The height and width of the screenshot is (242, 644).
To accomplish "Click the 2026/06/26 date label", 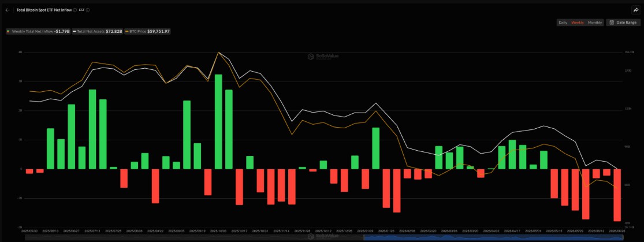I will click(616, 232).
